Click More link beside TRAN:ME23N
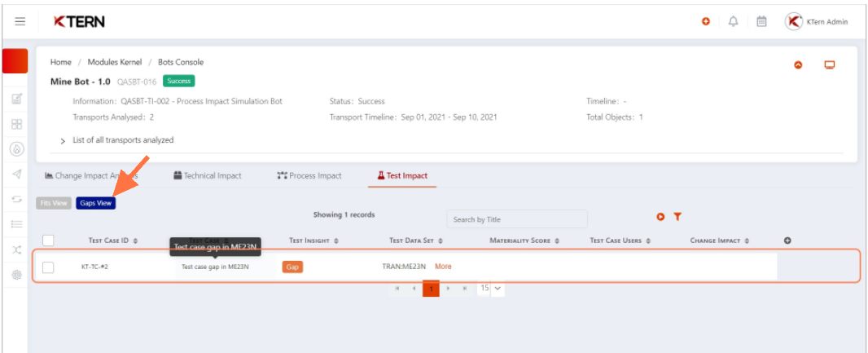The image size is (868, 353). click(x=443, y=267)
